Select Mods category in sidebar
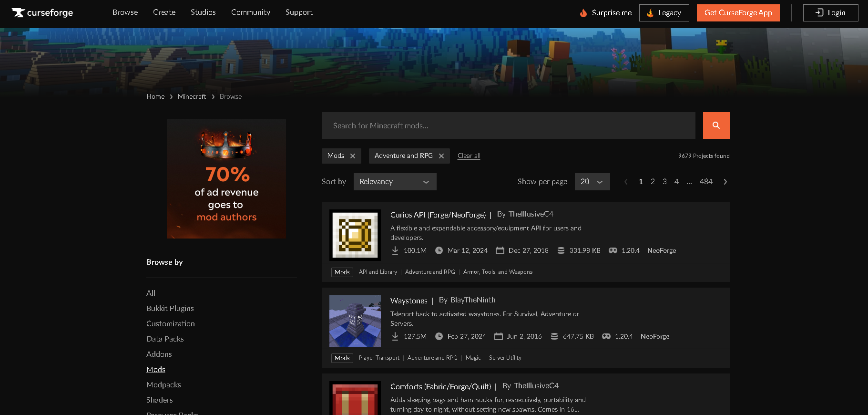 coord(156,370)
